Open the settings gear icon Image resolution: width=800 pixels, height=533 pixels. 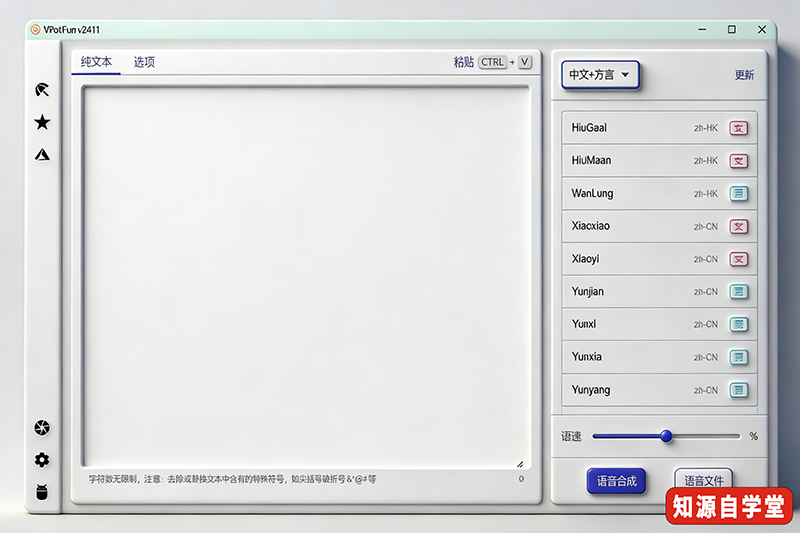[x=42, y=460]
